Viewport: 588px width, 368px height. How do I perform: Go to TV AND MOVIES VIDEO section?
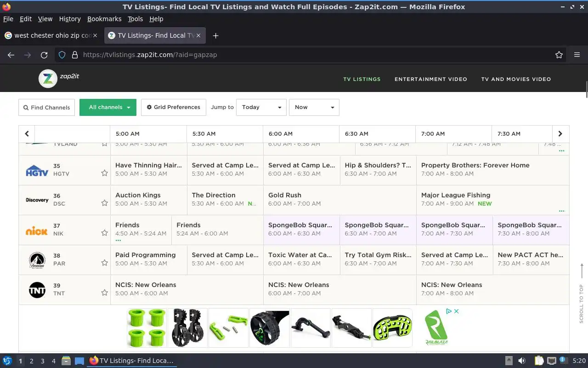click(516, 79)
